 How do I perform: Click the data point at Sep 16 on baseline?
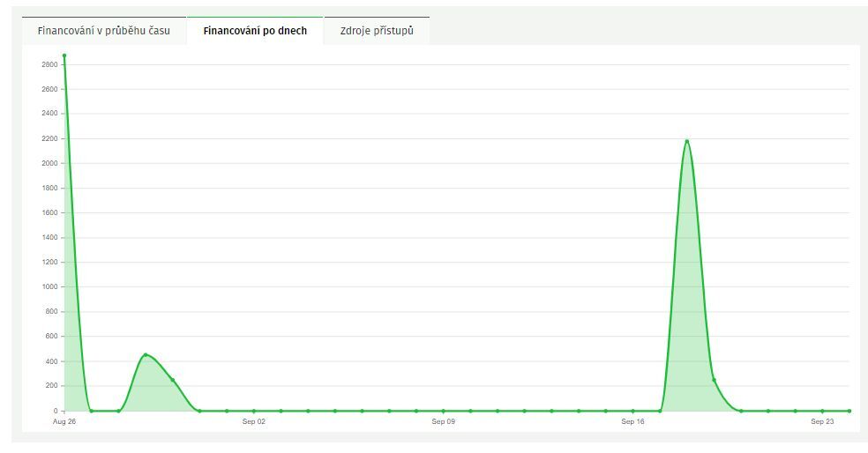click(x=632, y=411)
